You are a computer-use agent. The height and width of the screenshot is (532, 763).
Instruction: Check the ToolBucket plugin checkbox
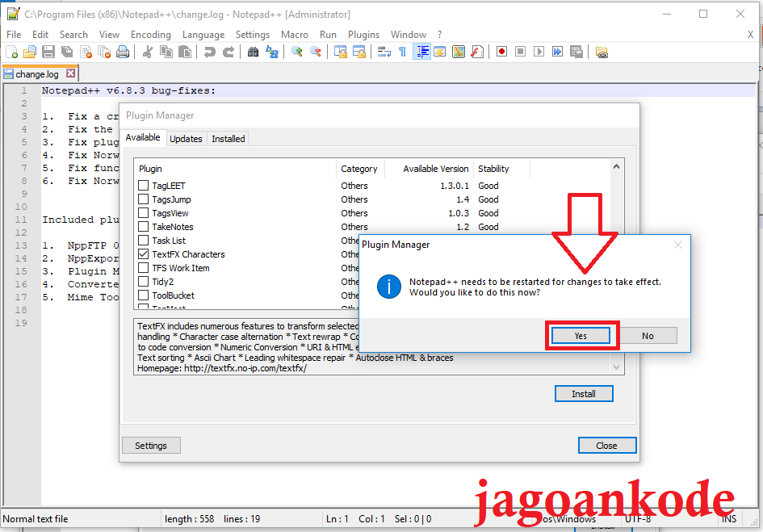pos(143,295)
